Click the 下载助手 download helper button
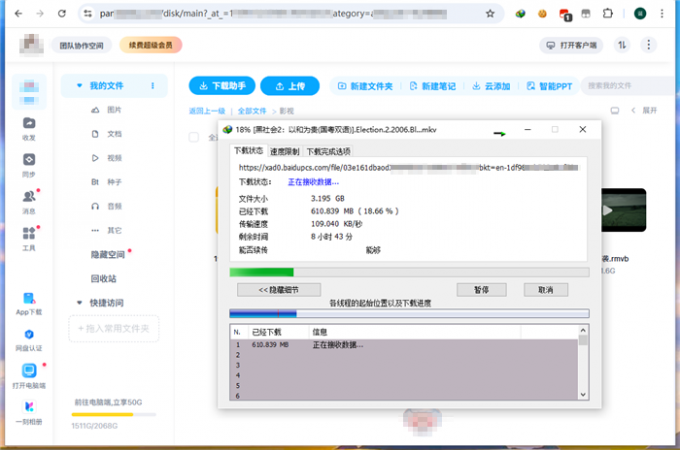 pos(222,86)
